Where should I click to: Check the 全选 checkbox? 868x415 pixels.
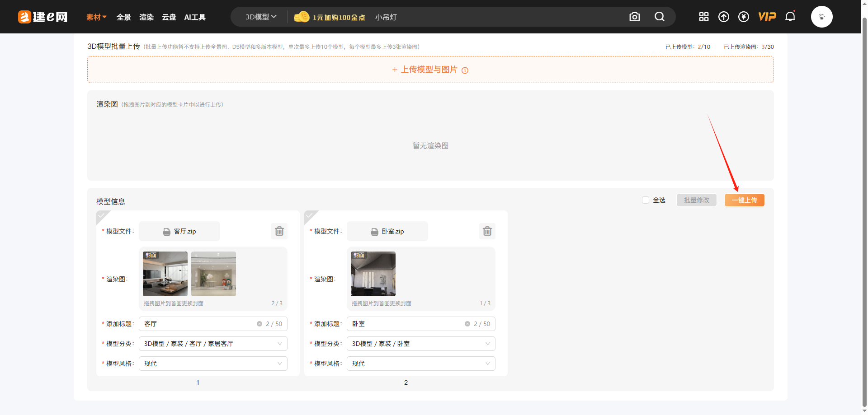646,200
